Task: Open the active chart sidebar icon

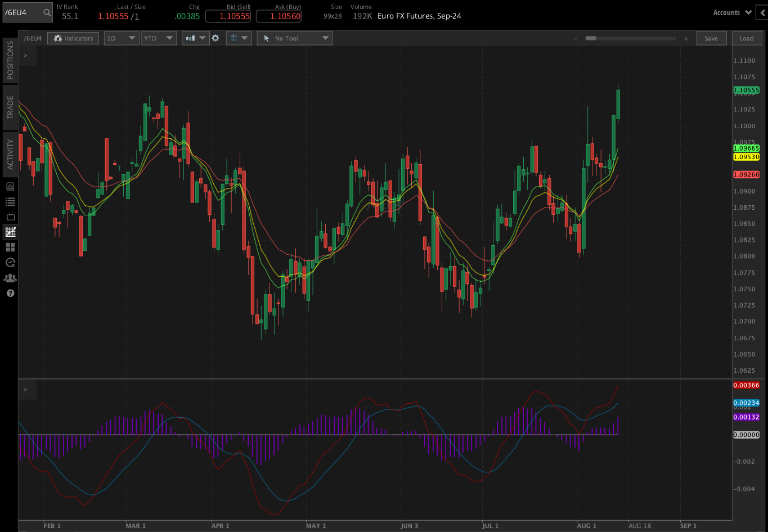Action: coord(10,232)
